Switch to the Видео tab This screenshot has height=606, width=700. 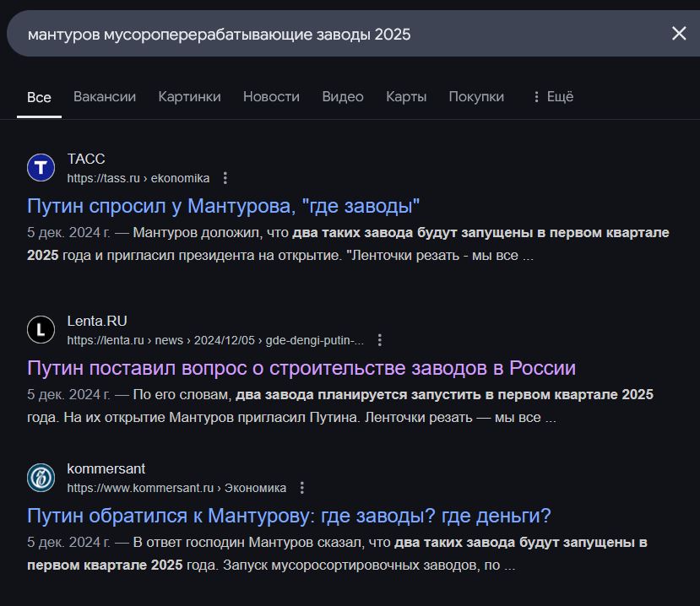[x=343, y=97]
